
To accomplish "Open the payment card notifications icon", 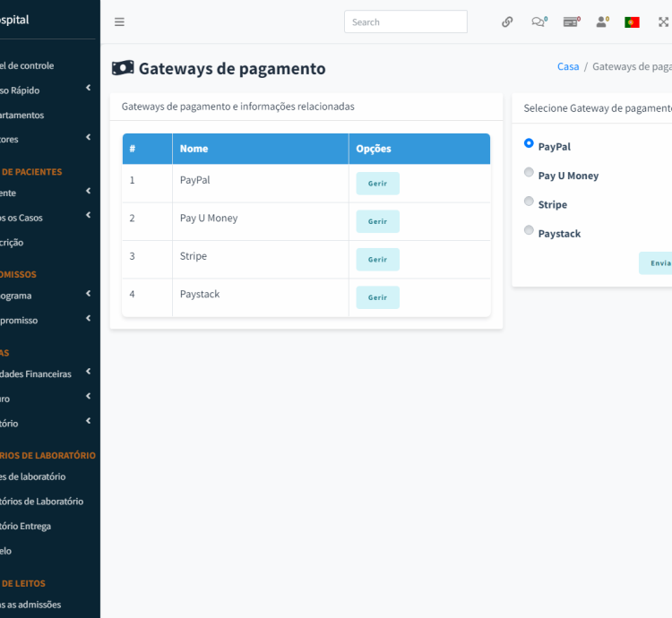I will [571, 22].
